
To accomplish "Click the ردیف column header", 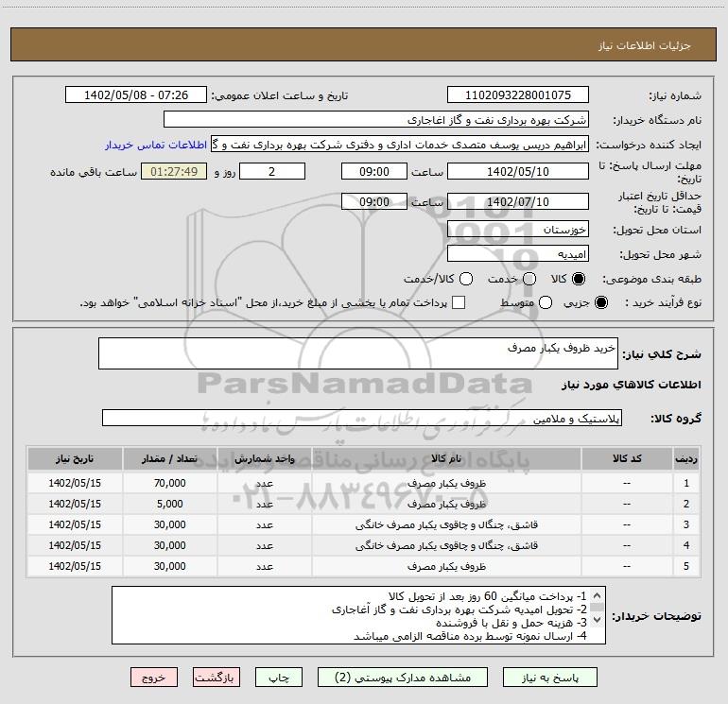I will 686,458.
